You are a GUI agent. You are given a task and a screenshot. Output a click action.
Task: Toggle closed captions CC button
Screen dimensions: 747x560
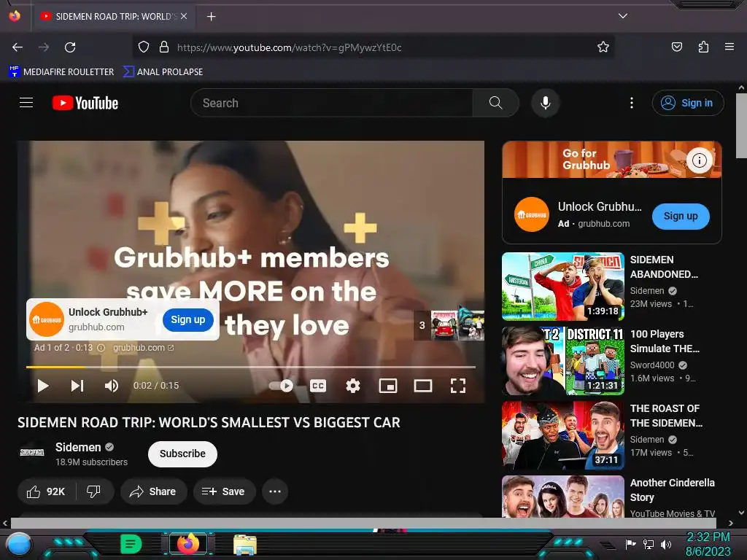[318, 386]
